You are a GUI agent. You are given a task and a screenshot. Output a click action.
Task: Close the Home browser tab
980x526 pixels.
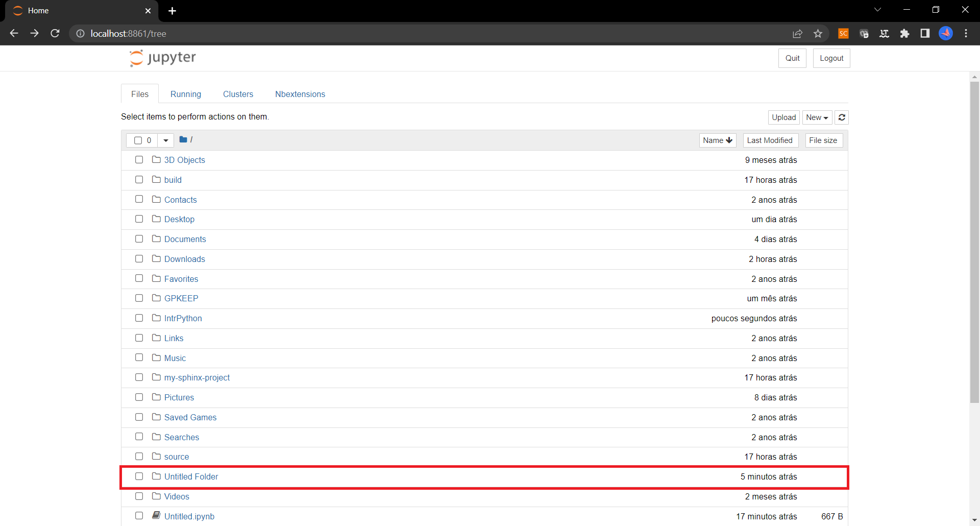coord(148,11)
